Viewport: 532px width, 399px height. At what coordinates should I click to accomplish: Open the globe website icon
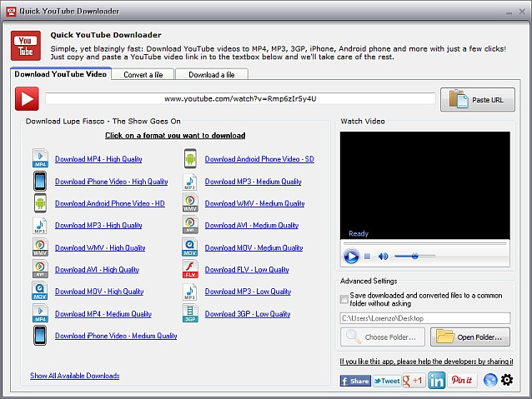(x=490, y=381)
